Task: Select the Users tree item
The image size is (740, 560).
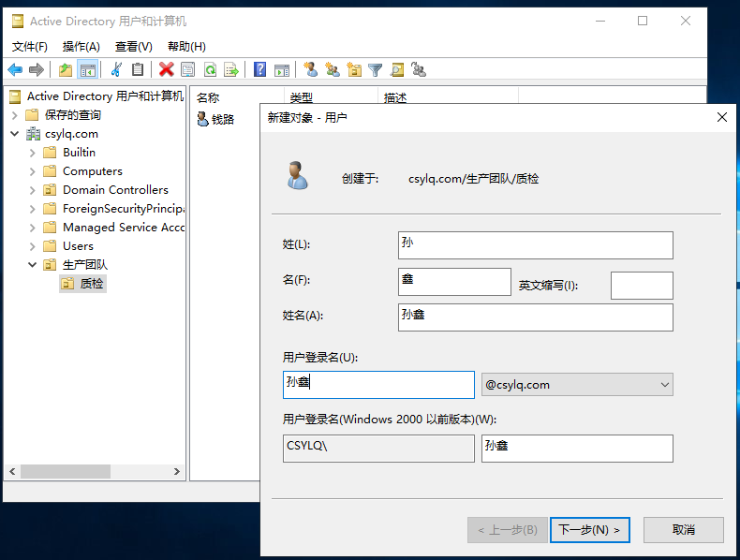Action: coord(78,246)
